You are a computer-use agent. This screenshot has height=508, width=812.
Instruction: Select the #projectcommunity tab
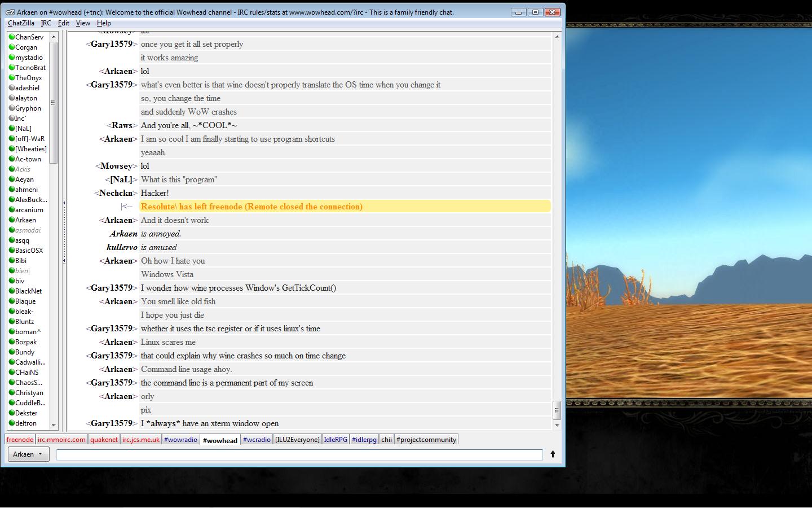[x=426, y=440]
